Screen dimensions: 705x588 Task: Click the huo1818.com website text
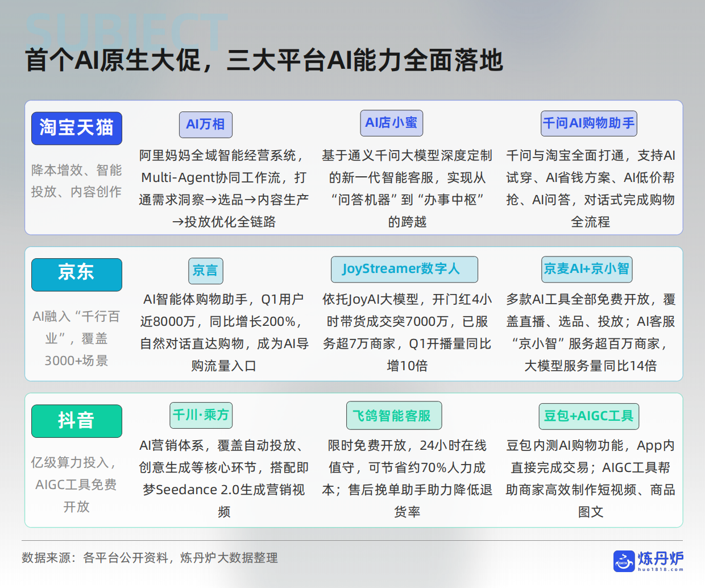[661, 569]
